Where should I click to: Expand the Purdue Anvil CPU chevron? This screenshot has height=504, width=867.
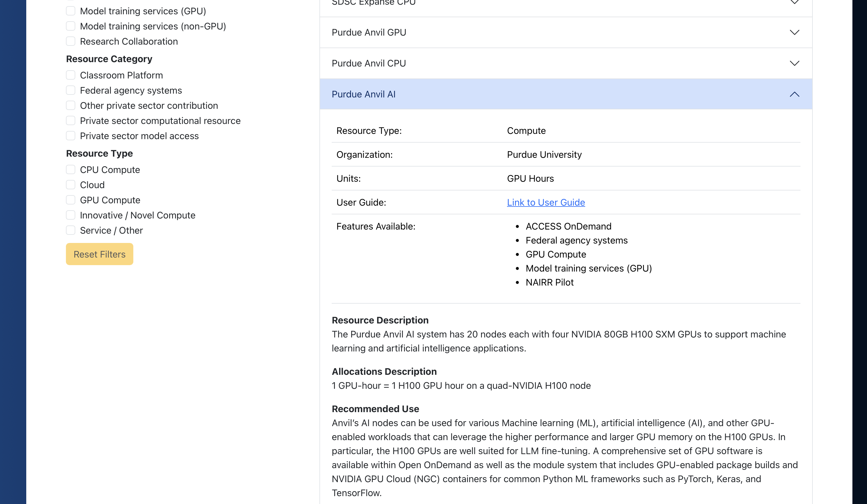point(794,63)
